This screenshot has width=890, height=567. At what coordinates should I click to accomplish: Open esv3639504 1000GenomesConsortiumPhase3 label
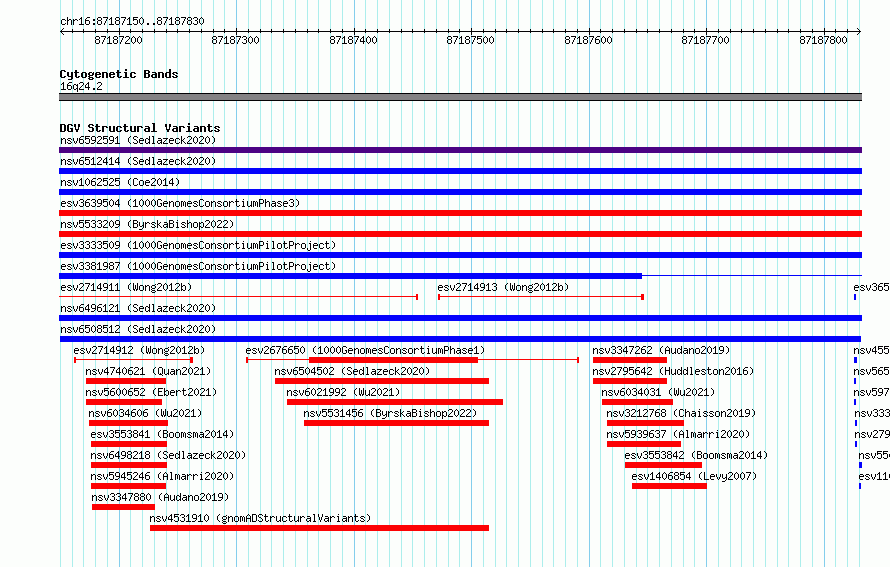coord(180,203)
